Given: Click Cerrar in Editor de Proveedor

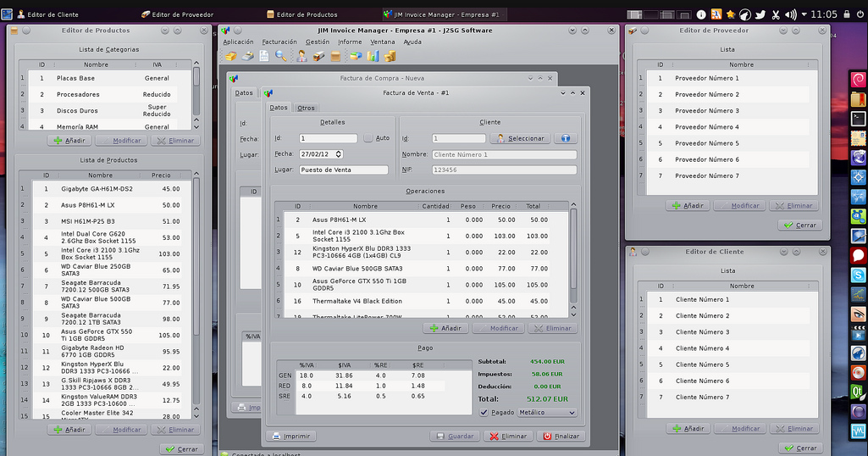Looking at the screenshot, I should click(x=799, y=225).
